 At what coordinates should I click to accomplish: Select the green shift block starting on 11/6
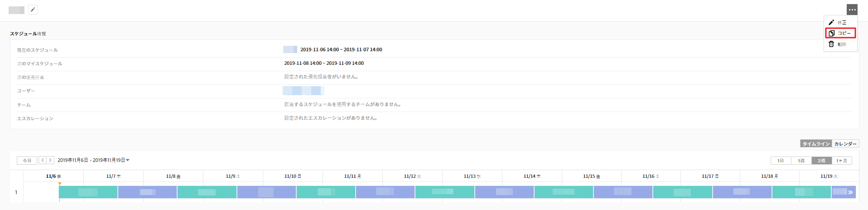88,192
